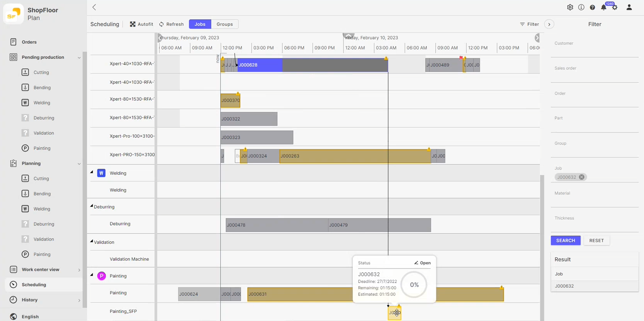The image size is (644, 321).
Task: Open Bending under Planning
Action: pos(42,193)
